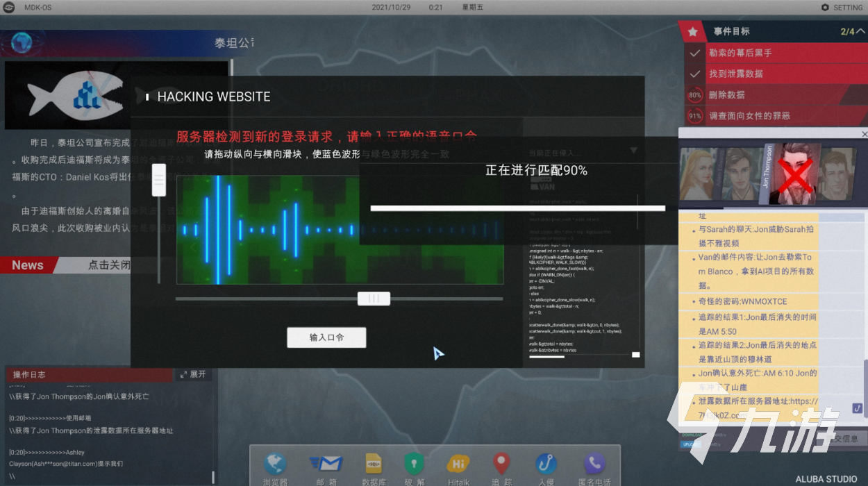Click the vertical waveform slider handle
Screen dimensions: 868x486
[x=159, y=181]
